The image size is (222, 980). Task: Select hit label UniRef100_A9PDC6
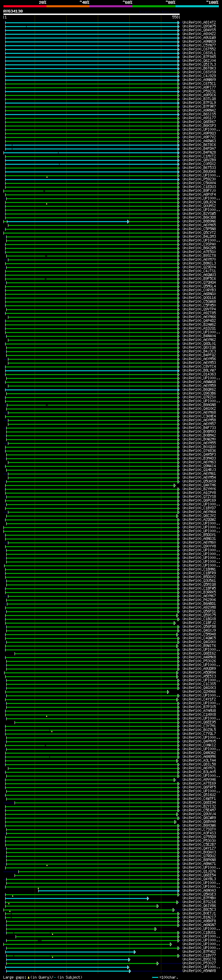[x=199, y=95]
